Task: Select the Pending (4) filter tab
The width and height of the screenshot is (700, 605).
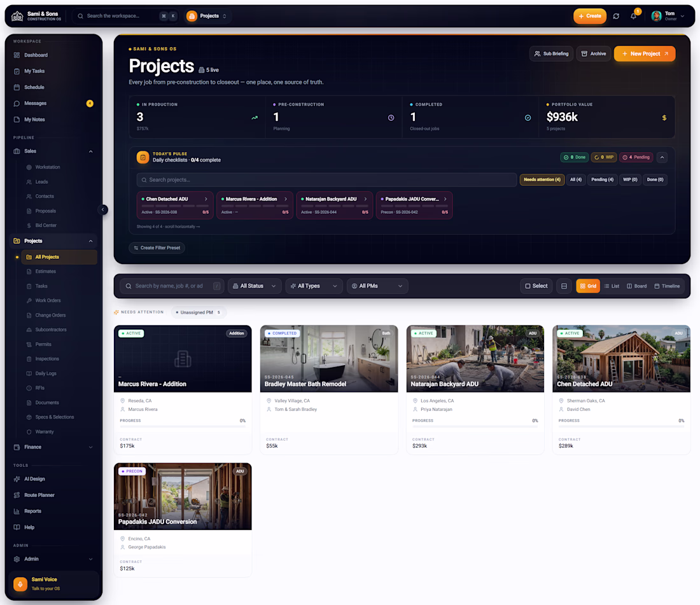Action: click(x=602, y=179)
